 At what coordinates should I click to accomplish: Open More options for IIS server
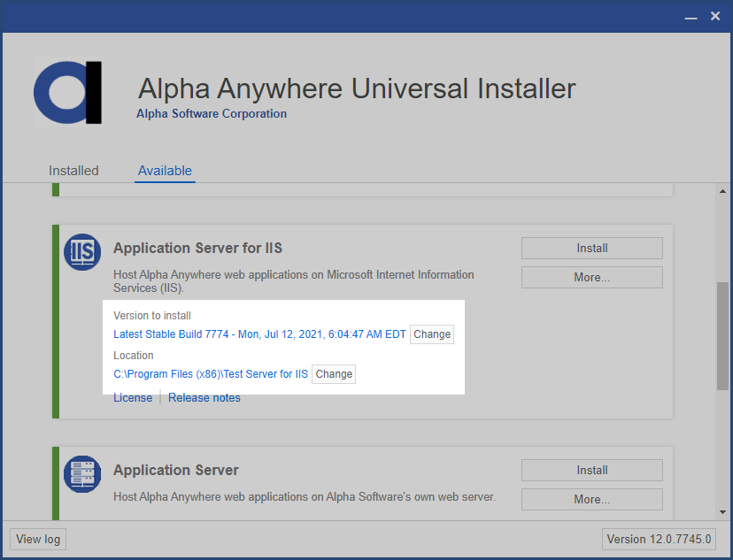pyautogui.click(x=592, y=278)
